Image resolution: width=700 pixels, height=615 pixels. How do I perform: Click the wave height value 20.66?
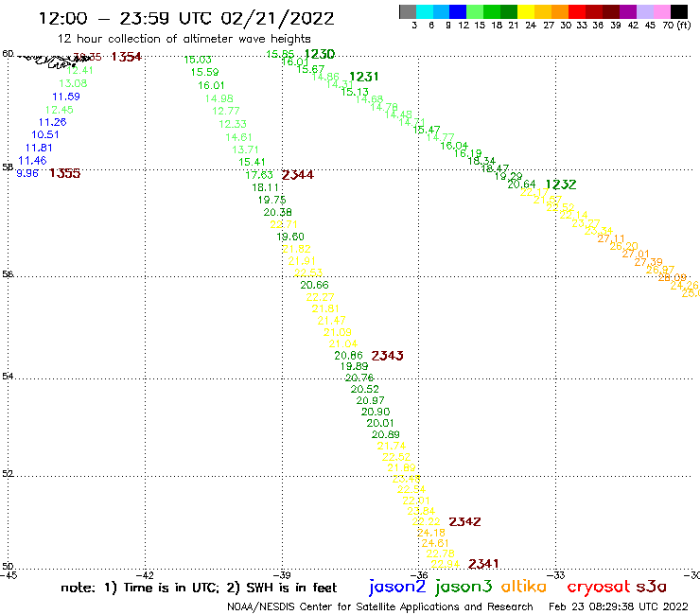314,285
